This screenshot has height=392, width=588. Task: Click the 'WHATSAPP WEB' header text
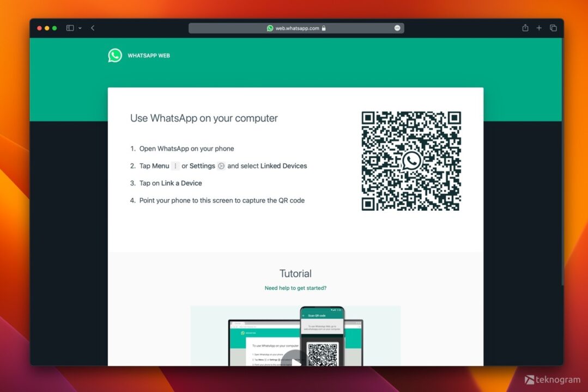pos(149,56)
